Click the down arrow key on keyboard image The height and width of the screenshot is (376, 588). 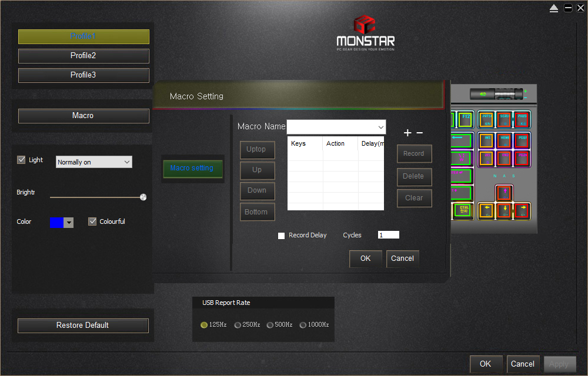505,211
